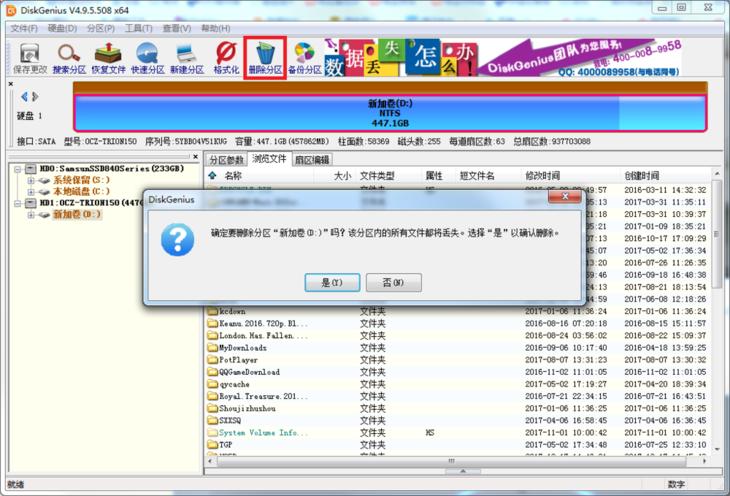730x496 pixels.
Task: Click the blue question mark dialog icon
Action: point(177,239)
